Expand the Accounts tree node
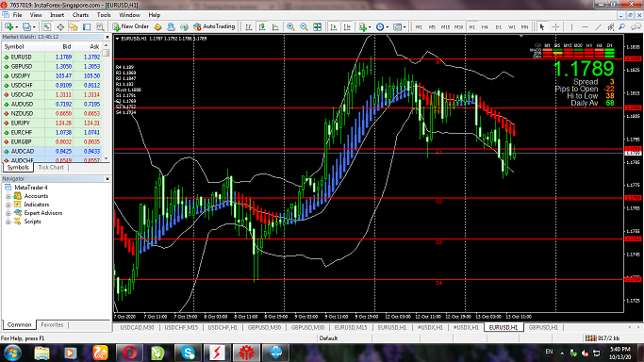 (x=8, y=196)
